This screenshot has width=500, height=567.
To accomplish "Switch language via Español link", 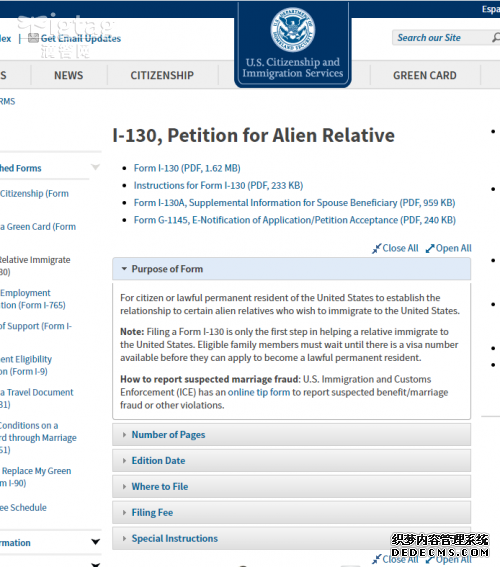I will coord(491,9).
